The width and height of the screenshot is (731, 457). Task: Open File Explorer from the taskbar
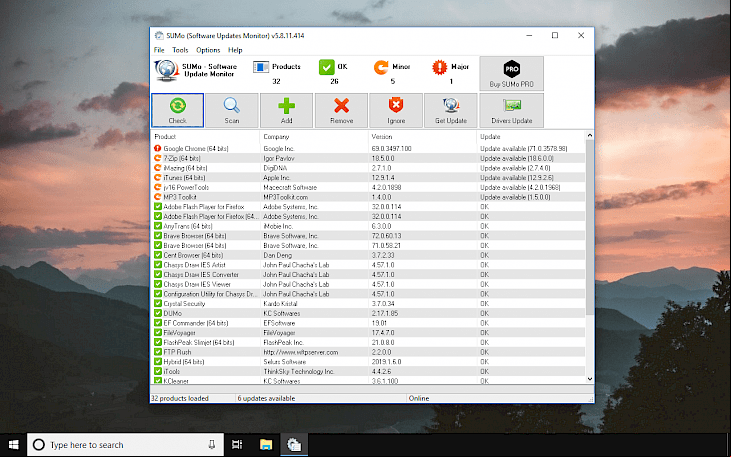[266, 445]
